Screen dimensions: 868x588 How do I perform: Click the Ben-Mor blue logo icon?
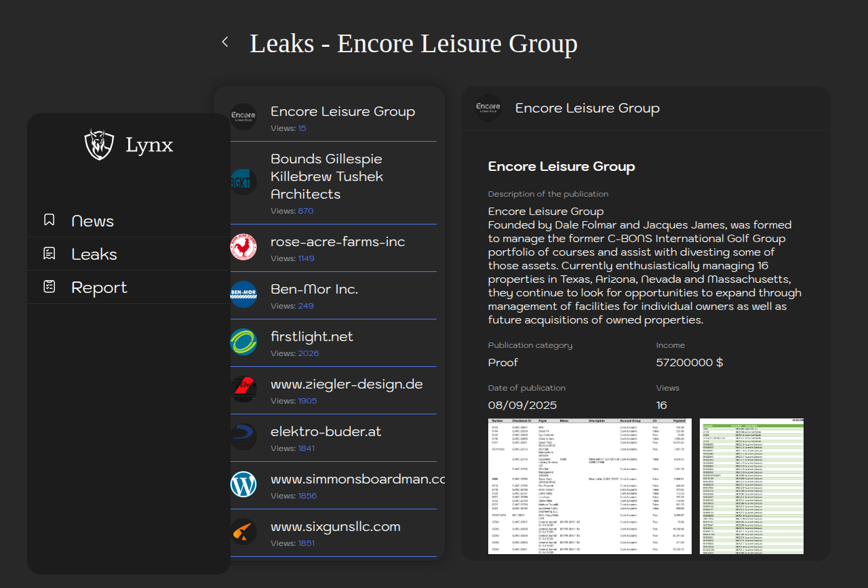pyautogui.click(x=243, y=295)
